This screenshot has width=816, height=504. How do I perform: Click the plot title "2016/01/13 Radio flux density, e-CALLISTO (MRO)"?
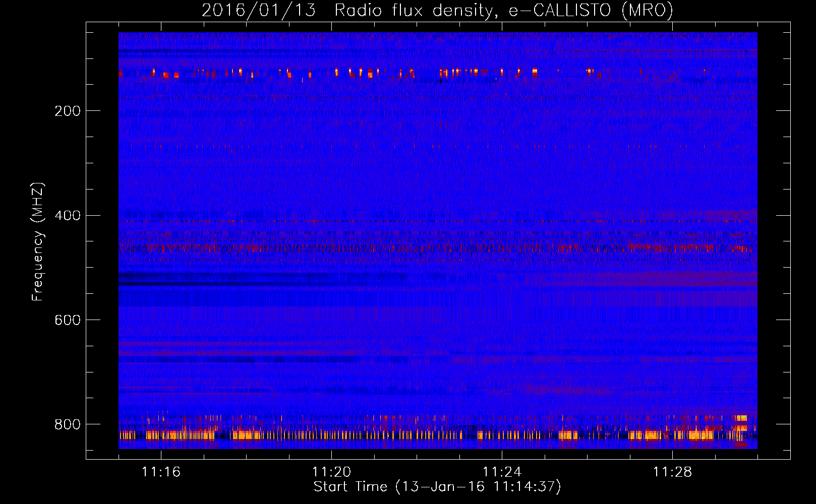[x=437, y=10]
